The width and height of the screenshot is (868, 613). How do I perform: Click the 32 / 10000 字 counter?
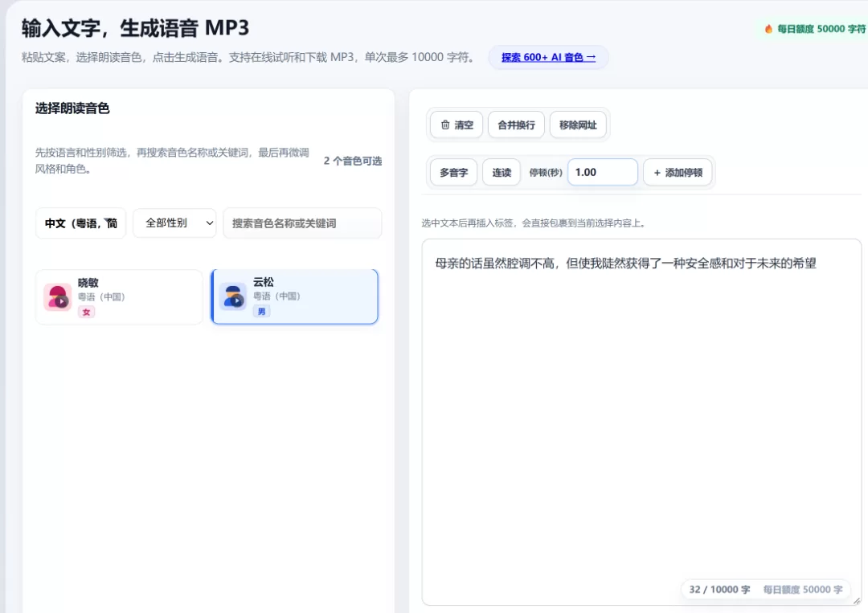719,590
